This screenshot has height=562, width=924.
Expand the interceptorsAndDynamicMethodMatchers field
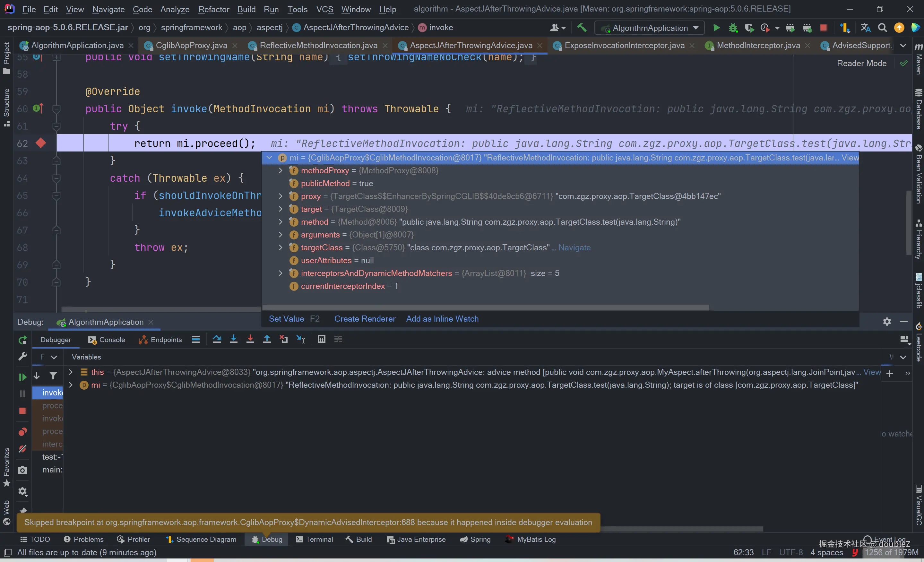(280, 273)
